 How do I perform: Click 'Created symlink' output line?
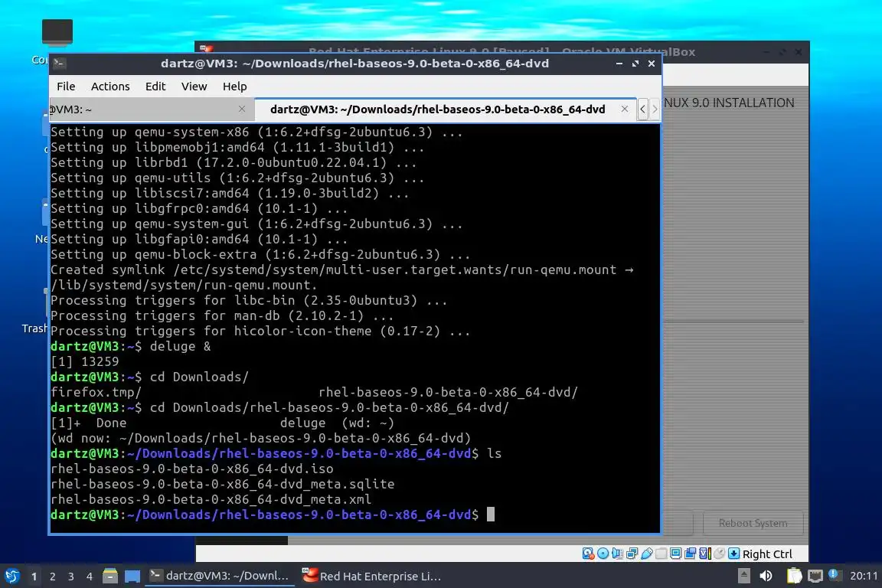(x=342, y=269)
